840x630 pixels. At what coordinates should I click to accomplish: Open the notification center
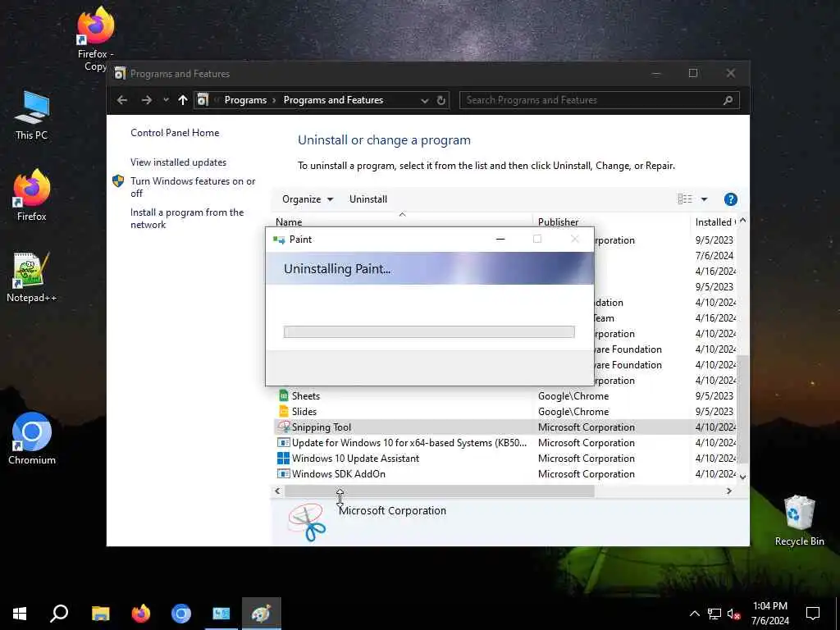pyautogui.click(x=813, y=614)
